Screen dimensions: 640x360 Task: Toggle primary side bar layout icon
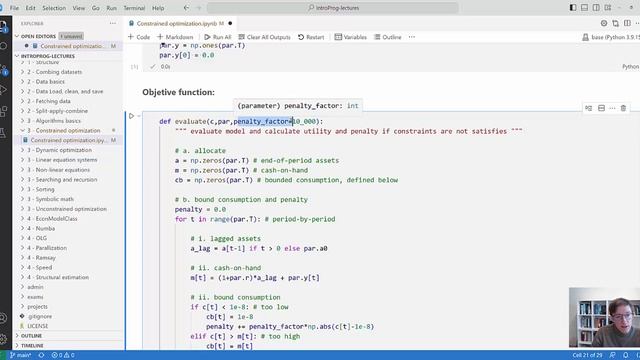573,8
